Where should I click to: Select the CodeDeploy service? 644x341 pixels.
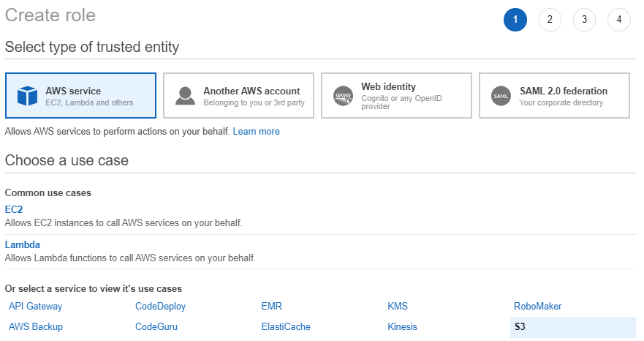tap(161, 306)
